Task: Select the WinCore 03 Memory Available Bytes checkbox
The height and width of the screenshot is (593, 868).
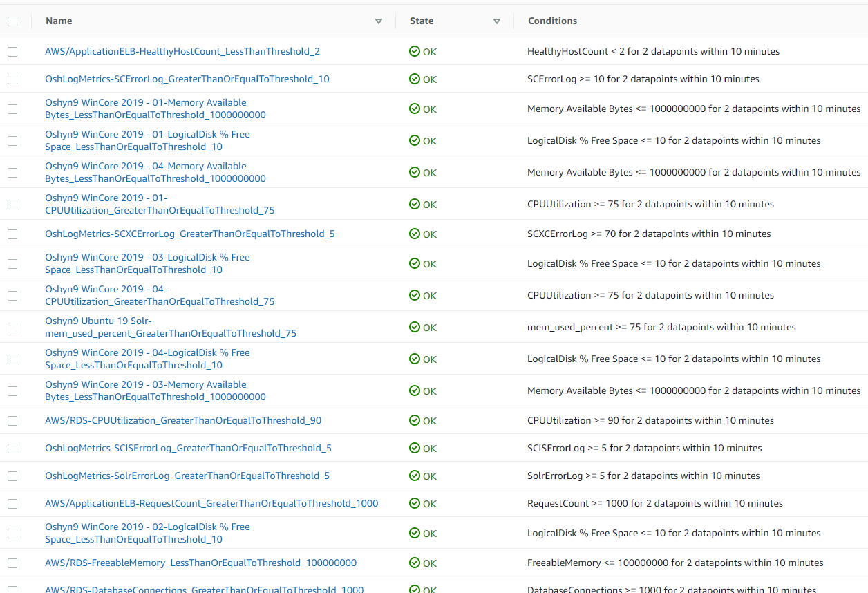Action: pyautogui.click(x=12, y=391)
